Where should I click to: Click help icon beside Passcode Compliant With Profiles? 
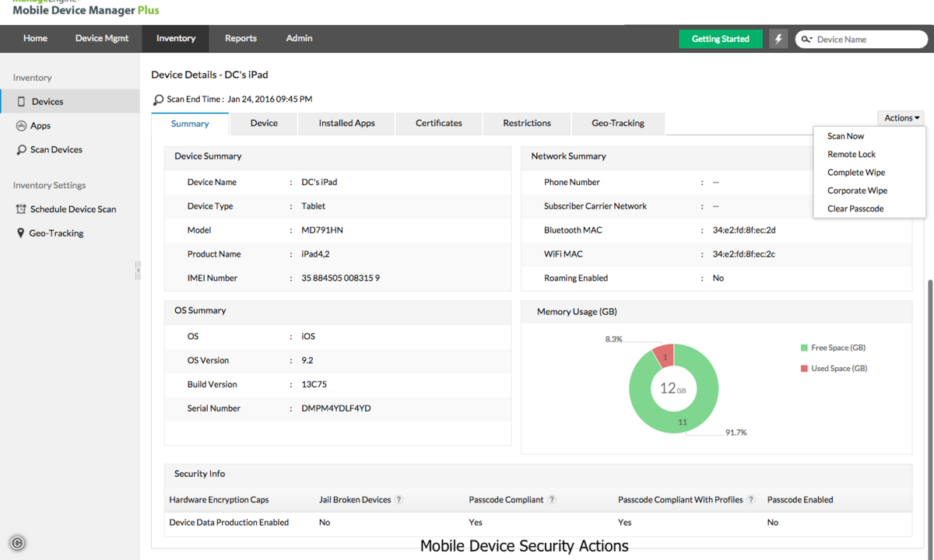751,500
